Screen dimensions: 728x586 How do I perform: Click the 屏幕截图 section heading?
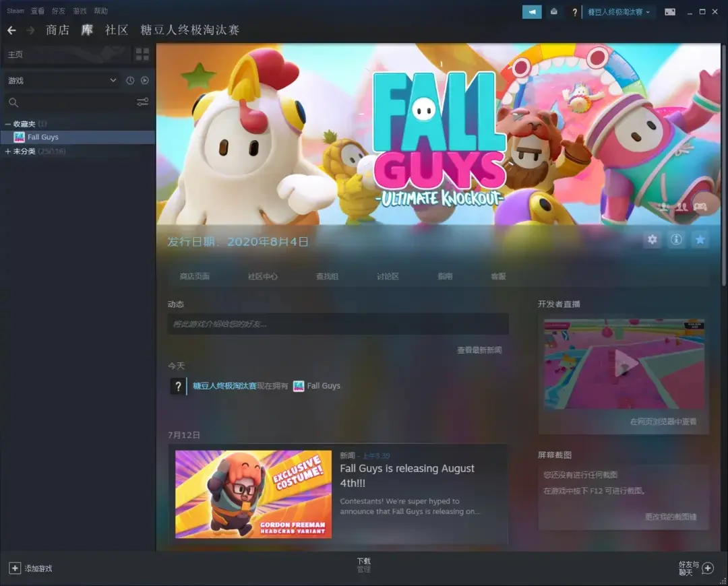tap(554, 455)
